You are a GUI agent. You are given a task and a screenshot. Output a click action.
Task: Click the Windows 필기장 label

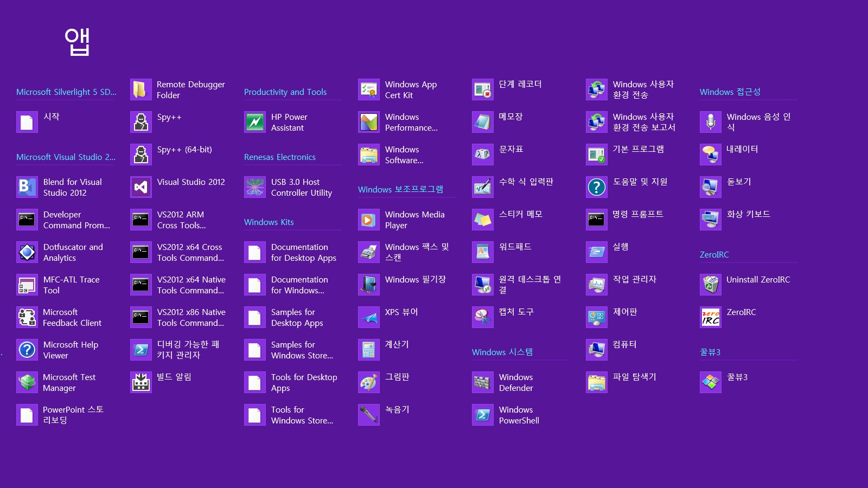[416, 280]
